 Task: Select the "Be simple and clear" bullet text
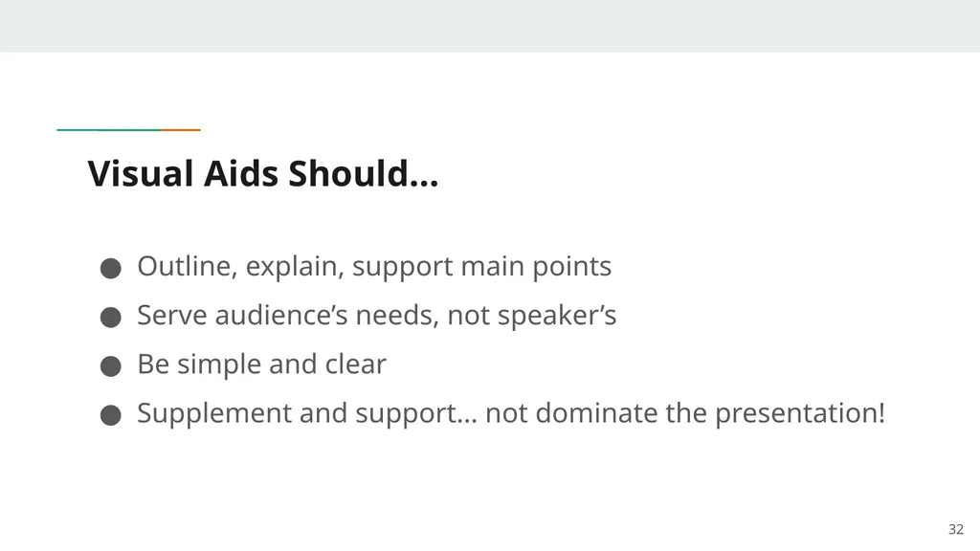tap(262, 364)
